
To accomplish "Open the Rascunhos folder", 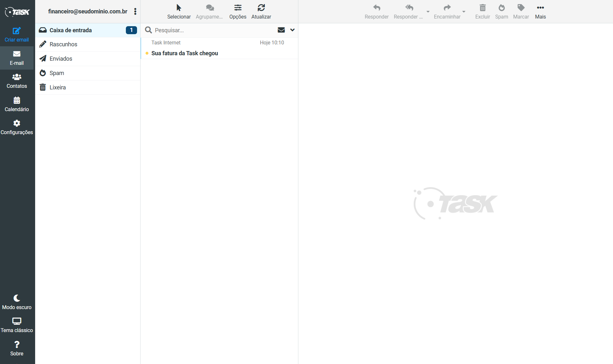I will (x=63, y=44).
